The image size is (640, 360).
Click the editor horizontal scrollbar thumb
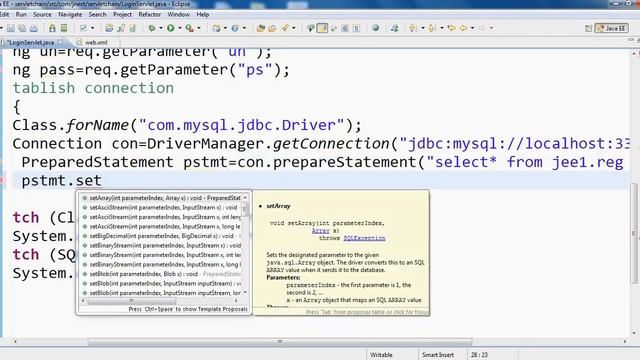coord(280,341)
